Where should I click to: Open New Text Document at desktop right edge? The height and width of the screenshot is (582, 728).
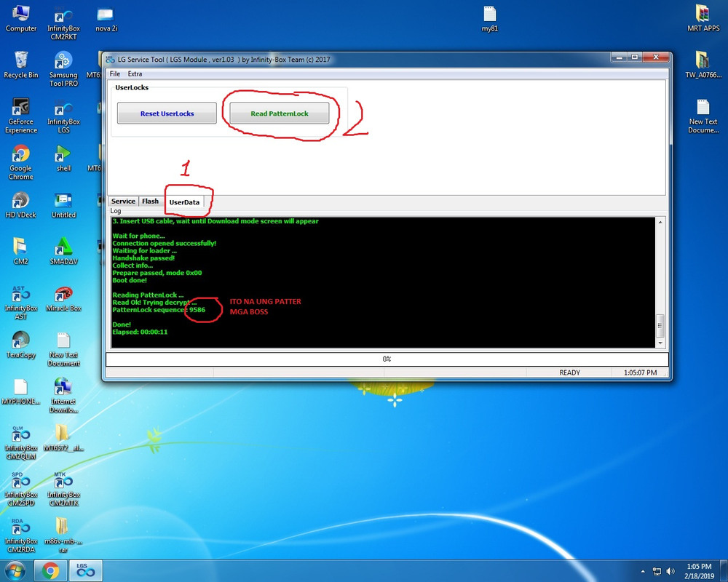point(703,116)
